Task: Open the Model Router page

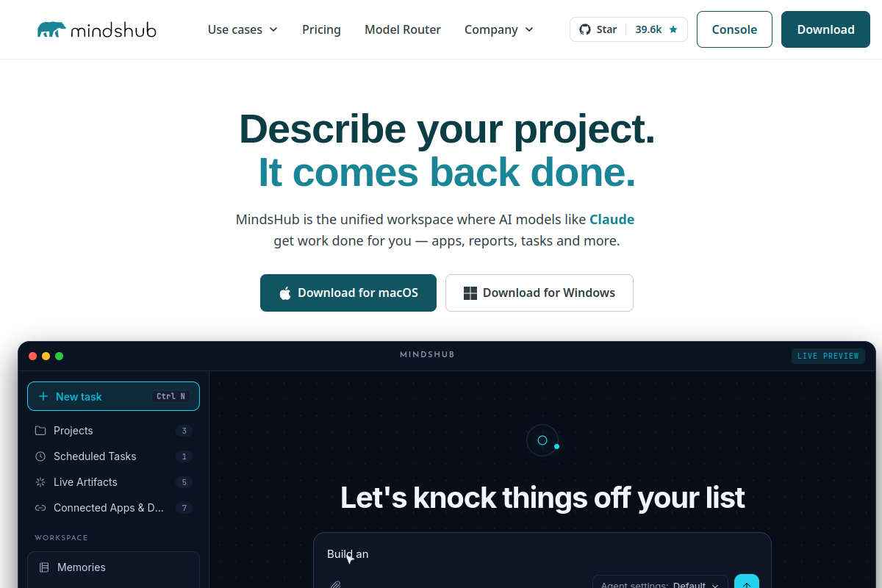Action: 403,29
